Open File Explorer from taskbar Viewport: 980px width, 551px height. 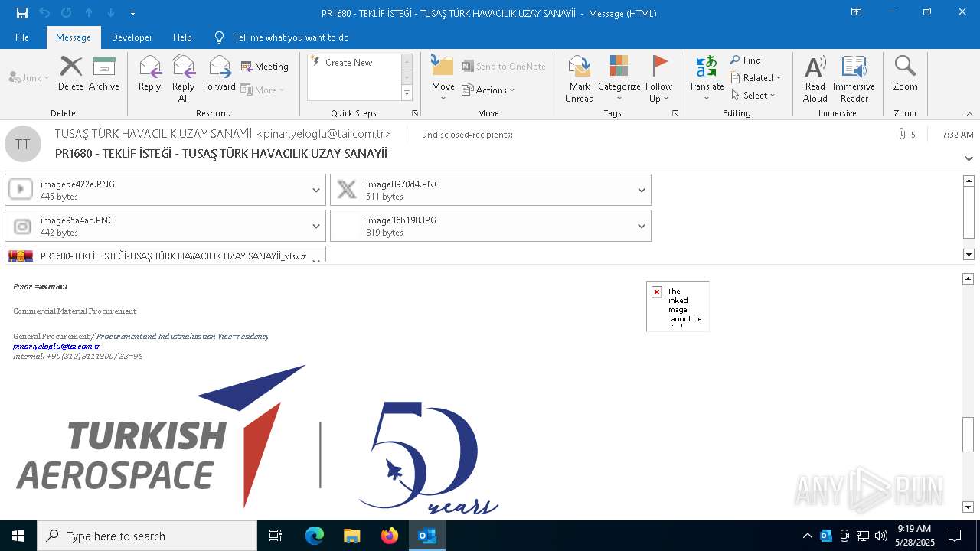point(352,536)
